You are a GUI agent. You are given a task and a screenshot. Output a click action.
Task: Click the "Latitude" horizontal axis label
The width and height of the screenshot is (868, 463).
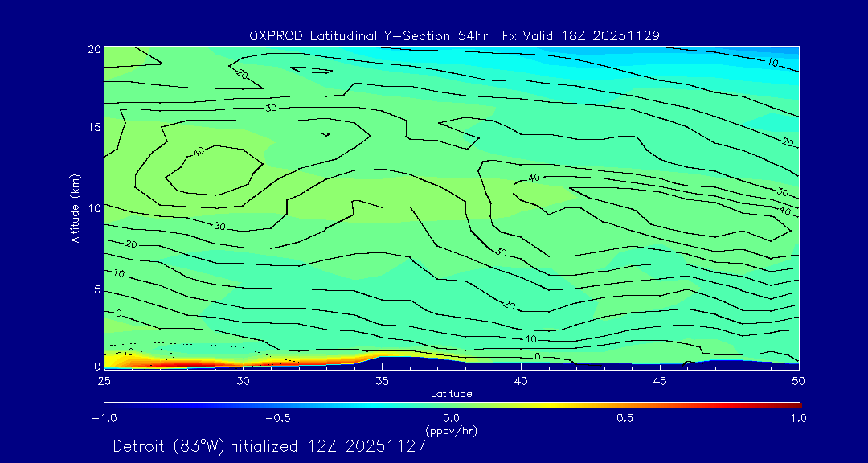click(452, 394)
